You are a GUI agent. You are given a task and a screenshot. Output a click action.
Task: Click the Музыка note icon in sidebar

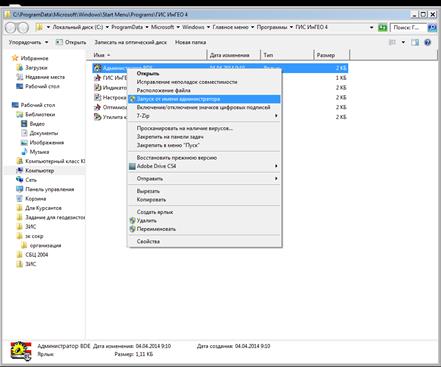pyautogui.click(x=24, y=152)
